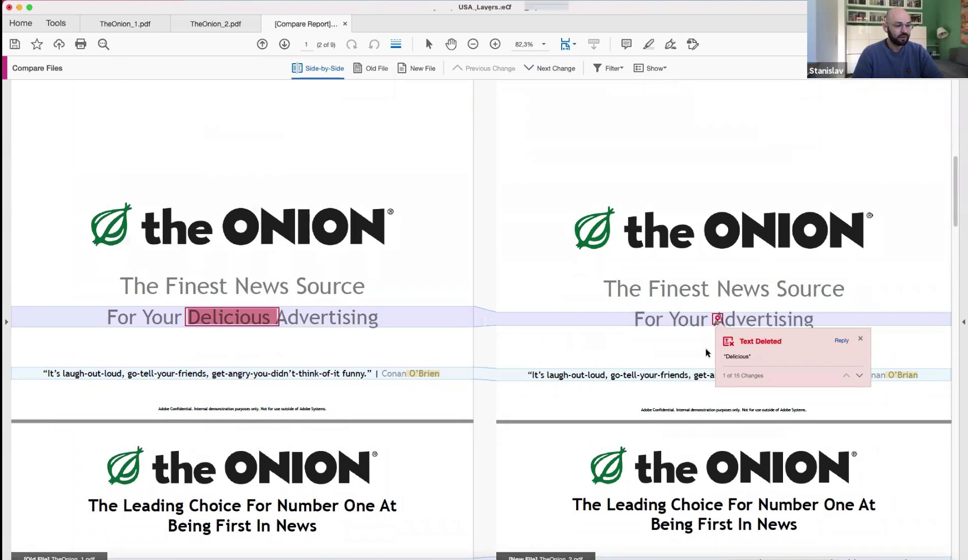Click the '1 of 15 Changes' text
The image size is (968, 560).
tap(743, 376)
